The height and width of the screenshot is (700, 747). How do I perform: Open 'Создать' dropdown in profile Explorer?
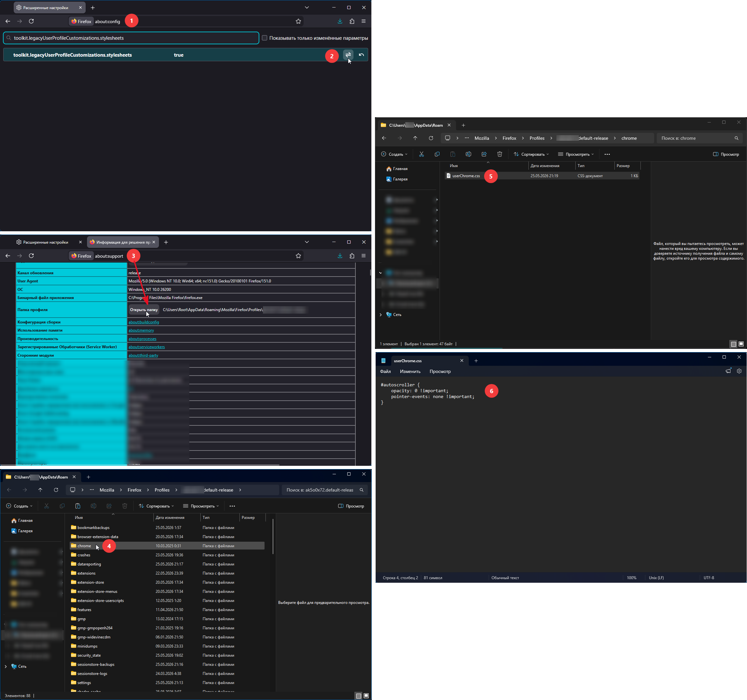click(x=19, y=506)
